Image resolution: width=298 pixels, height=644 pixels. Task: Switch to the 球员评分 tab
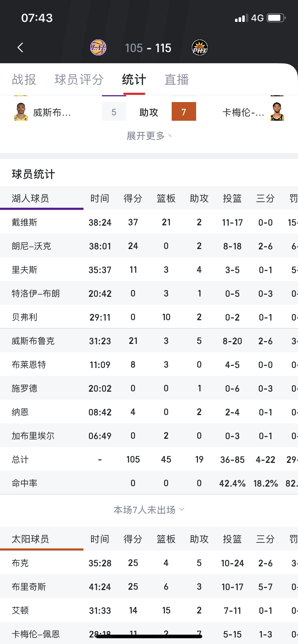point(79,79)
